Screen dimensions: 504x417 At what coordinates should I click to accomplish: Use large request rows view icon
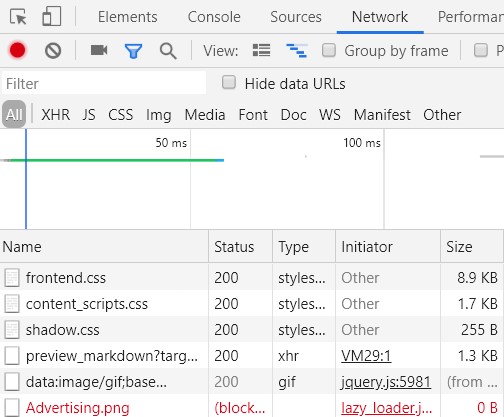[x=262, y=50]
